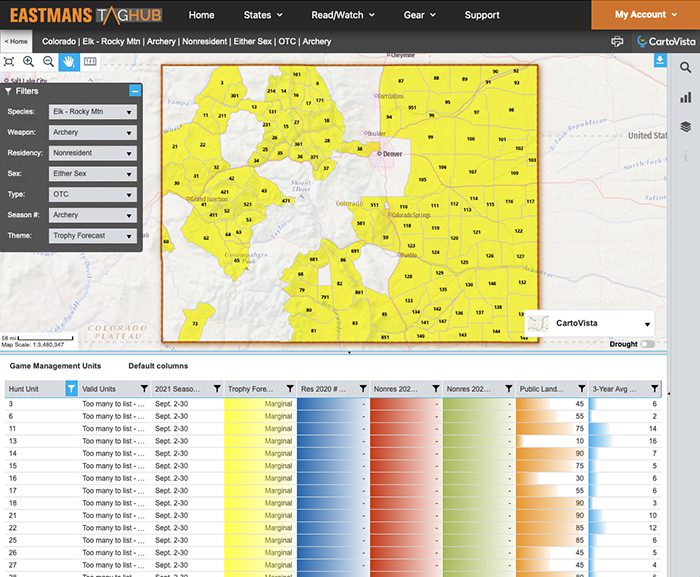Filter the Trophy Forecast column

pyautogui.click(x=290, y=389)
